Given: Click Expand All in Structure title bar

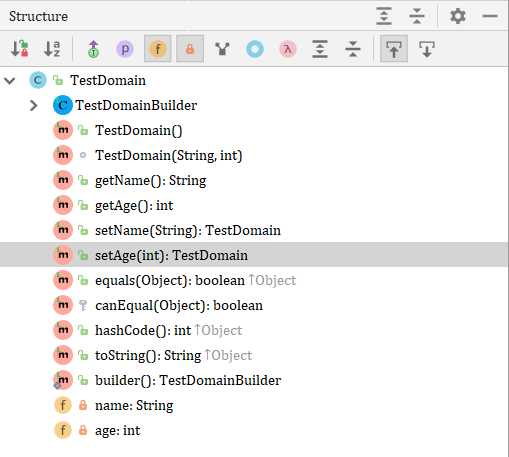Looking at the screenshot, I should (384, 16).
